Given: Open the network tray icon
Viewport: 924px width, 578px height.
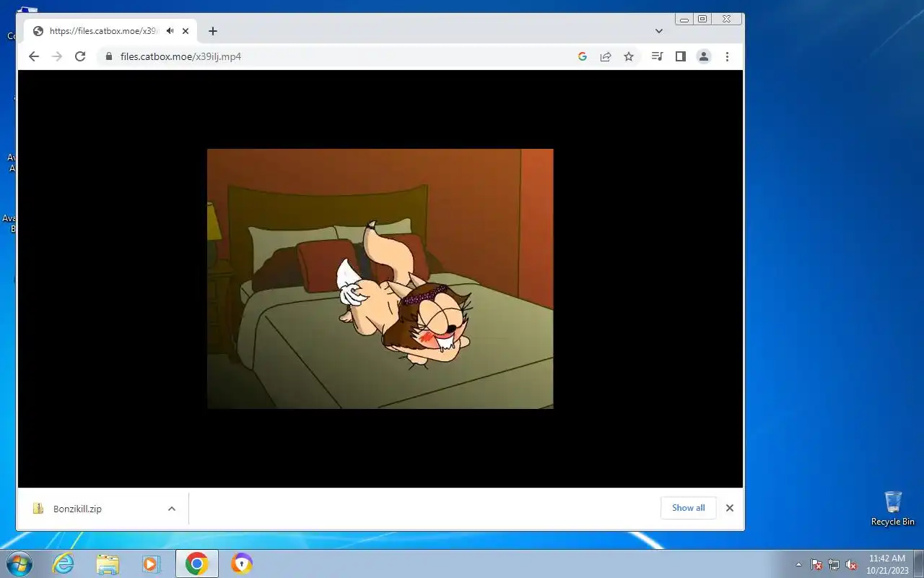Looking at the screenshot, I should point(834,564).
